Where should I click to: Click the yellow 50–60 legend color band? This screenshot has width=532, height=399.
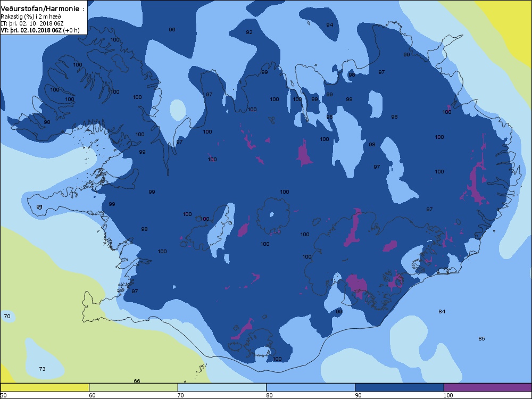coord(45,387)
